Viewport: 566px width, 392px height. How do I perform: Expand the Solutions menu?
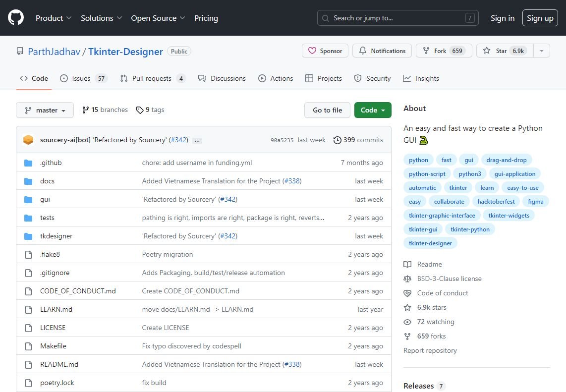(102, 18)
